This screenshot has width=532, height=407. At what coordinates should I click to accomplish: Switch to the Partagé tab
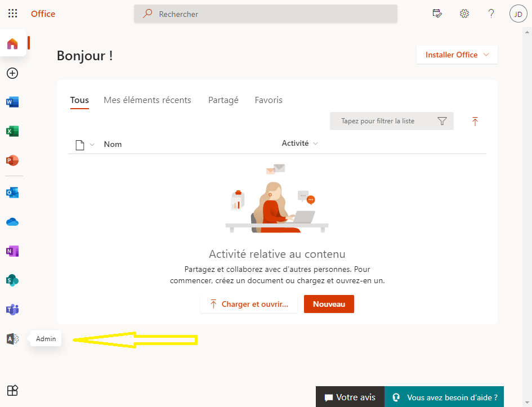(223, 100)
